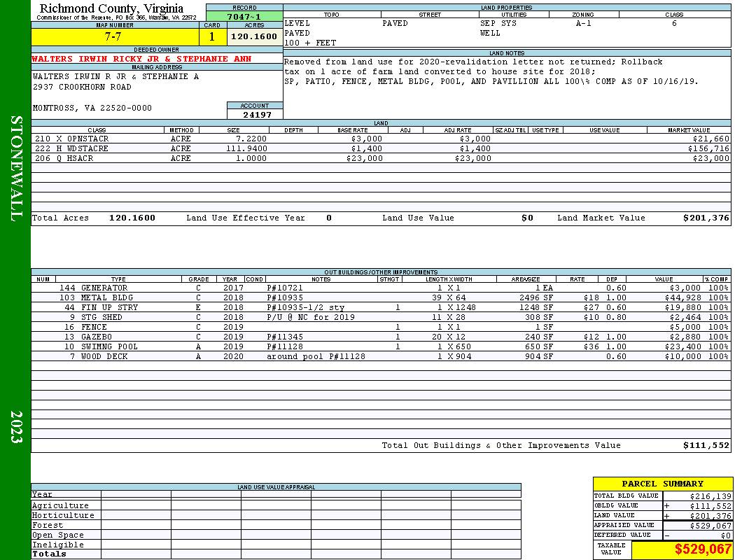The height and width of the screenshot is (560, 735).
Task: Click the FENCE outbuilding type
Action: pos(94,327)
